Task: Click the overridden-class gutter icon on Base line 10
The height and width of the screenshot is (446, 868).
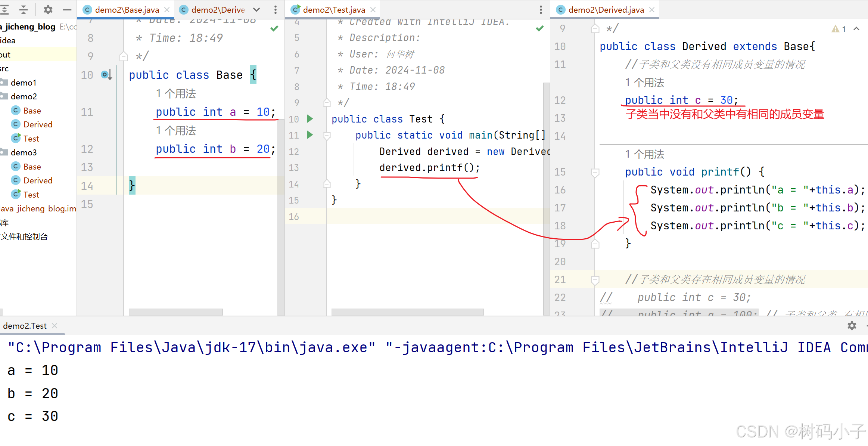Action: tap(106, 75)
